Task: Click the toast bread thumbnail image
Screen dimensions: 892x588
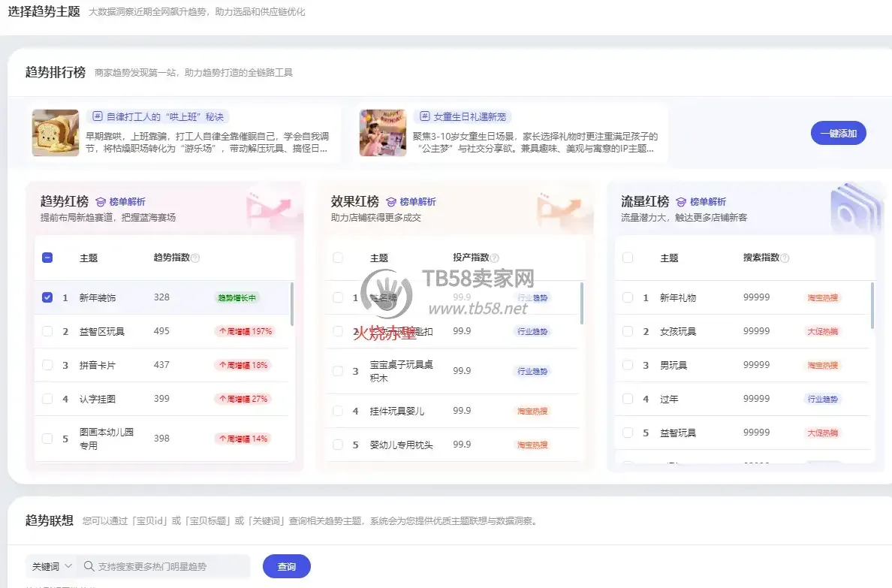Action: pyautogui.click(x=55, y=133)
